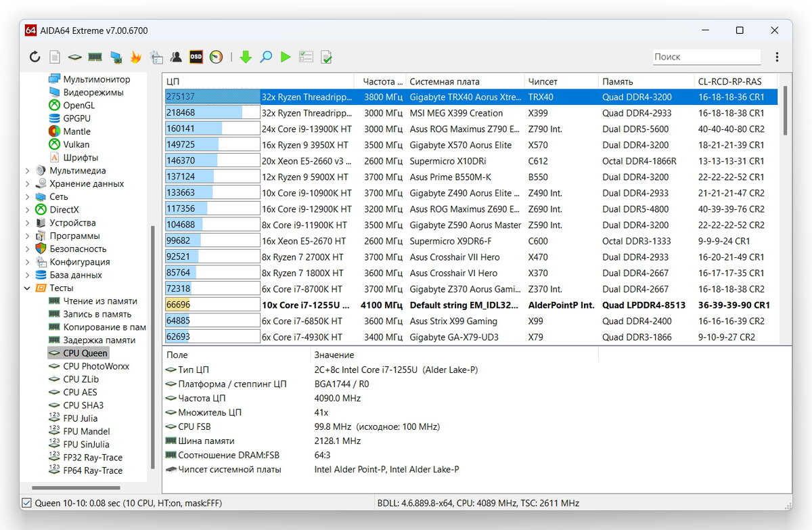The width and height of the screenshot is (812, 530).
Task: Click the results list vertical scrollbar
Action: pos(785,110)
